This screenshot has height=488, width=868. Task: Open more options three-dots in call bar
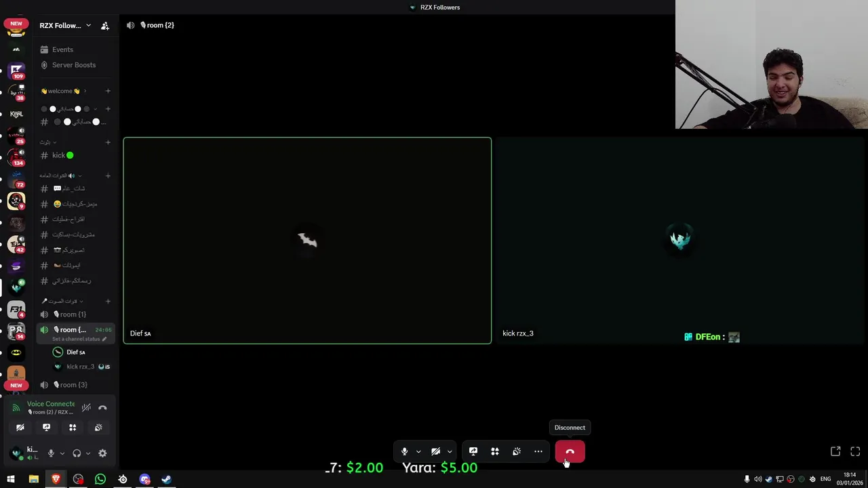pyautogui.click(x=538, y=451)
